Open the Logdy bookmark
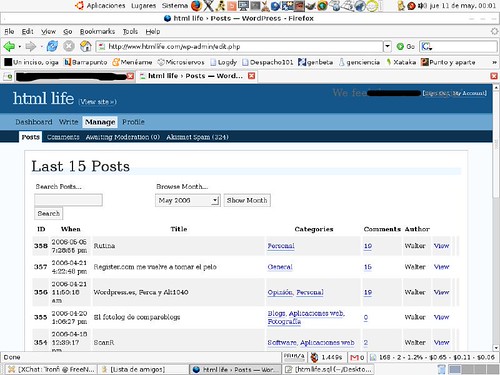500x375 pixels. tap(224, 62)
